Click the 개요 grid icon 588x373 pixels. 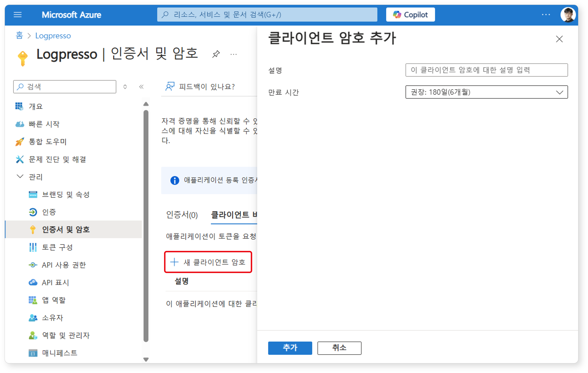[x=19, y=106]
